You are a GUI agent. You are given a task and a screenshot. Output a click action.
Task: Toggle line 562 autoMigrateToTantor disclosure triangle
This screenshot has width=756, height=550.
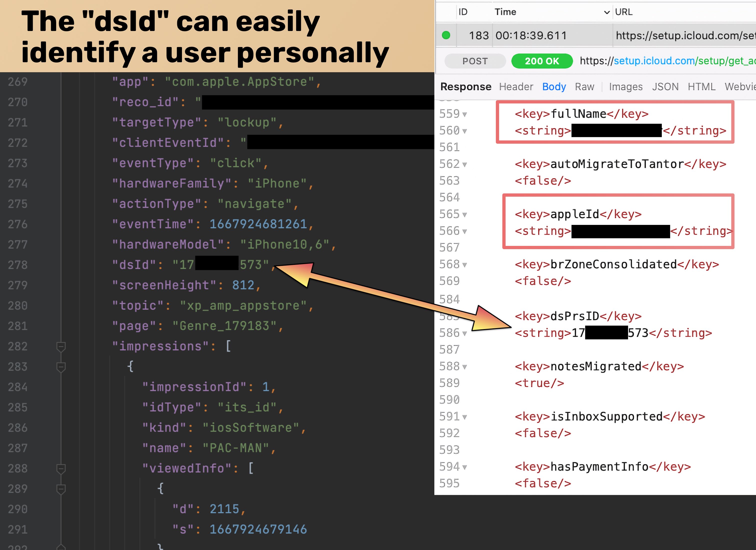465,165
